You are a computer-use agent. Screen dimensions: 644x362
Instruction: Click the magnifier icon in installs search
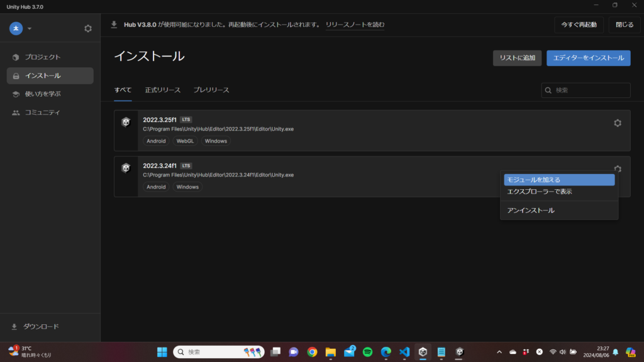point(548,90)
